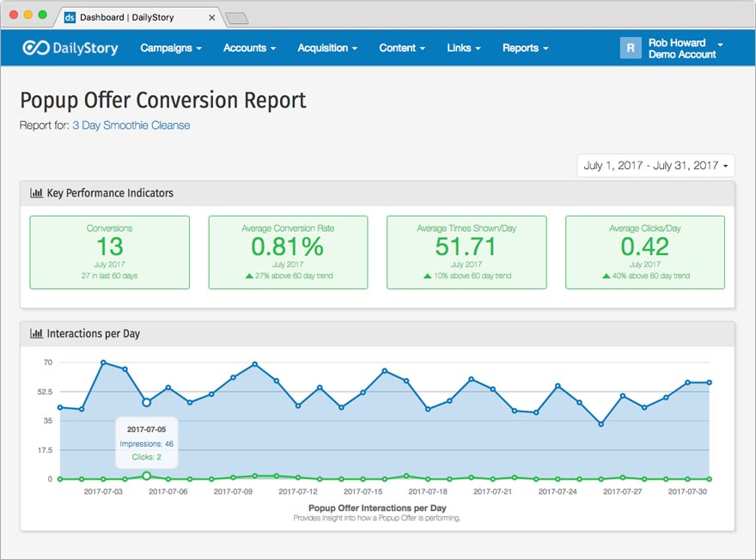Click the Rob Howard avatar icon

click(x=631, y=48)
